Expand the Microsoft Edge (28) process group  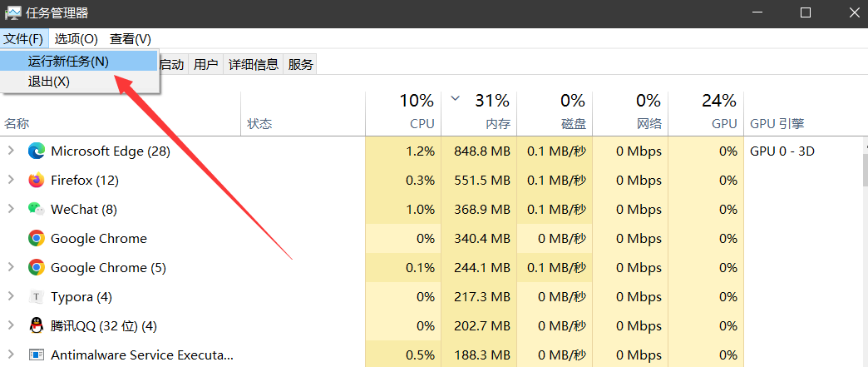[11, 151]
